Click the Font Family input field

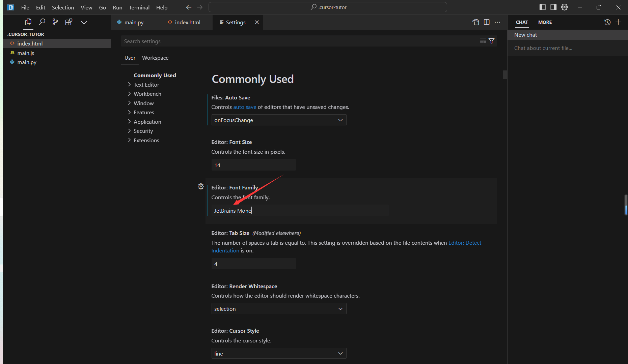click(x=300, y=211)
